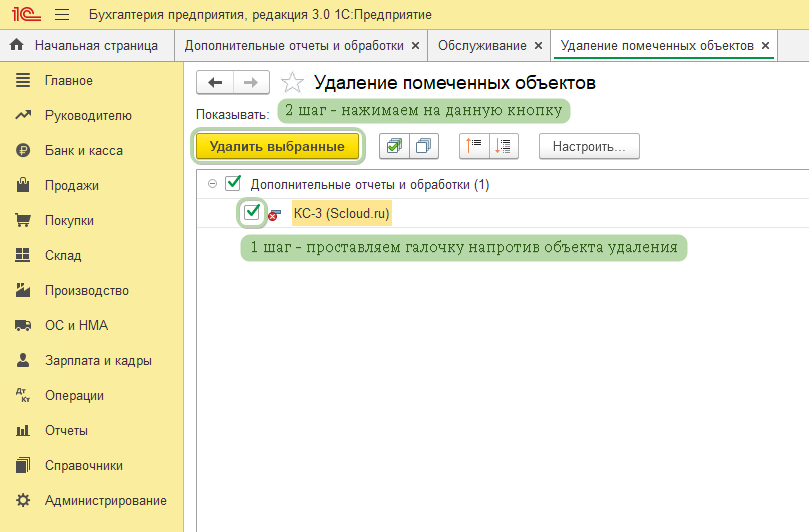Viewport: 809px width, 532px height.
Task: Open the Зарплата и кадры person icon
Action: point(23,360)
